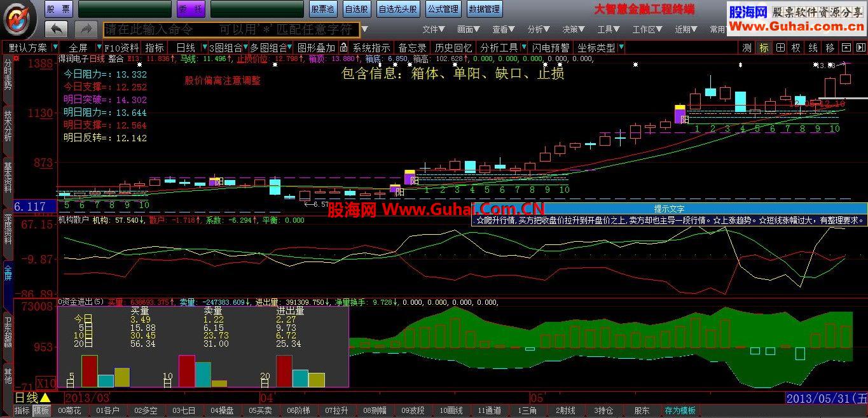The image size is (868, 418).
Task: Click the 2013/05/31 date indicator
Action: pyautogui.click(x=827, y=398)
